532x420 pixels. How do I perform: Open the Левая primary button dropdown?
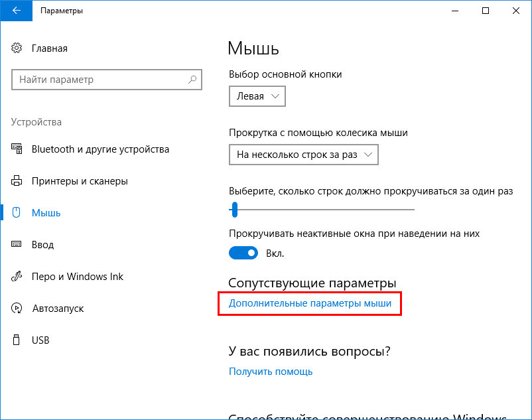(x=257, y=96)
